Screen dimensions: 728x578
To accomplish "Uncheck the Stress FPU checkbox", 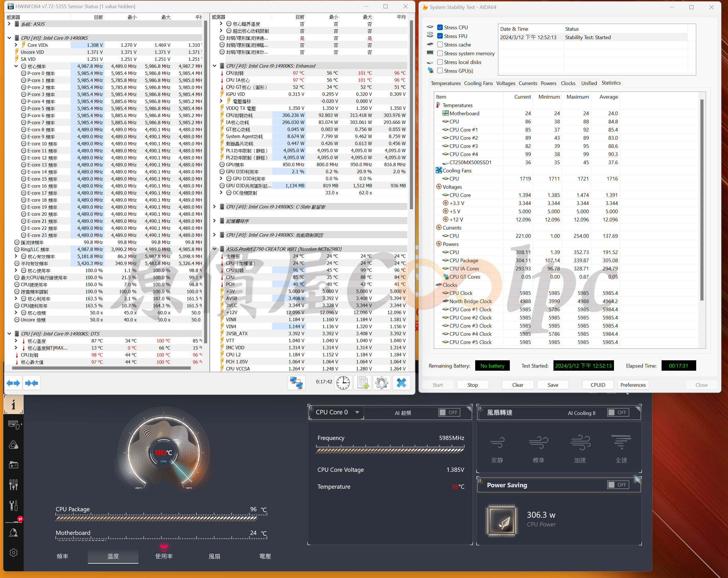I will click(440, 36).
